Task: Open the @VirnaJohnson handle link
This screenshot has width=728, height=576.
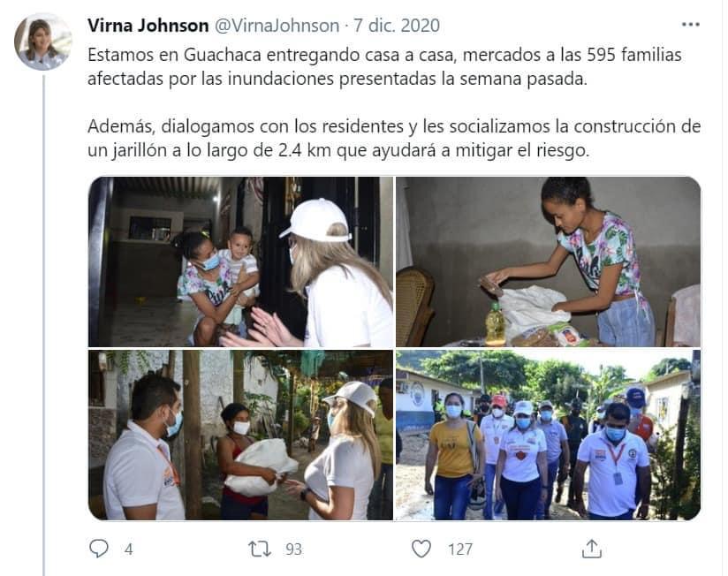Action: (x=277, y=26)
